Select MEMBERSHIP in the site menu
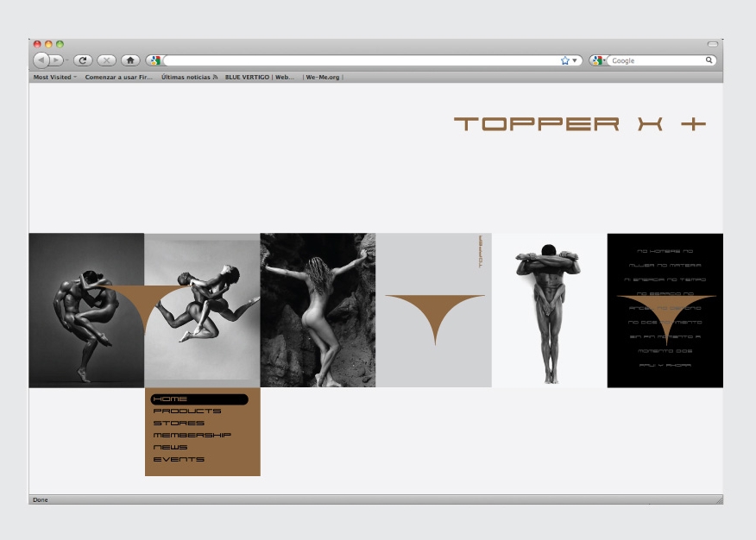This screenshot has width=756, height=540. [x=192, y=435]
